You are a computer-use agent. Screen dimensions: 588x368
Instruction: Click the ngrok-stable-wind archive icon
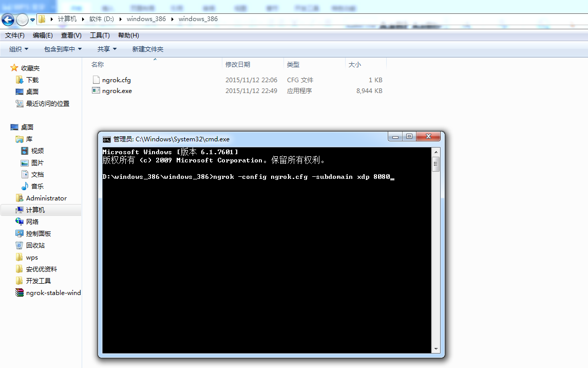20,292
